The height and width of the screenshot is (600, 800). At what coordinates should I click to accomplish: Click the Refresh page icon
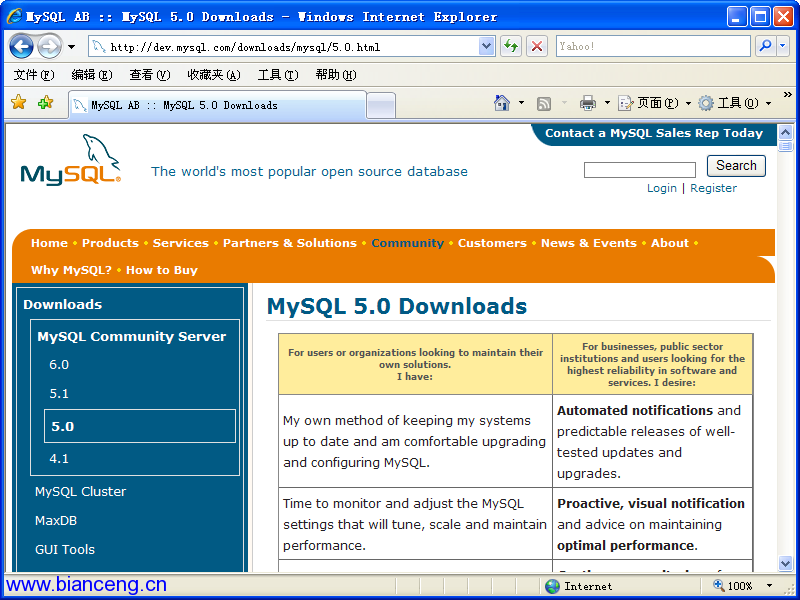pyautogui.click(x=511, y=47)
